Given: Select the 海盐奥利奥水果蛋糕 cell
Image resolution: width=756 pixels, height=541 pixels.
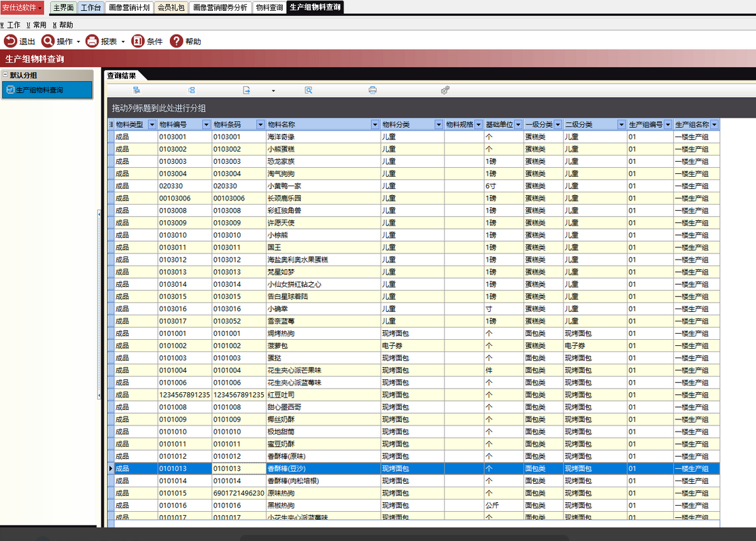Looking at the screenshot, I should point(323,260).
